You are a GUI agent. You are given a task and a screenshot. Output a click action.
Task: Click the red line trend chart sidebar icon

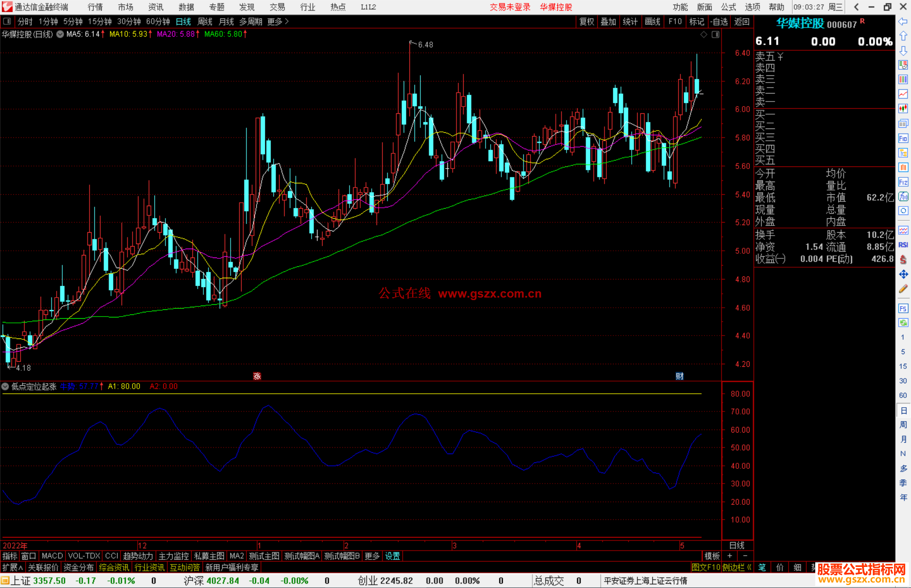903,94
